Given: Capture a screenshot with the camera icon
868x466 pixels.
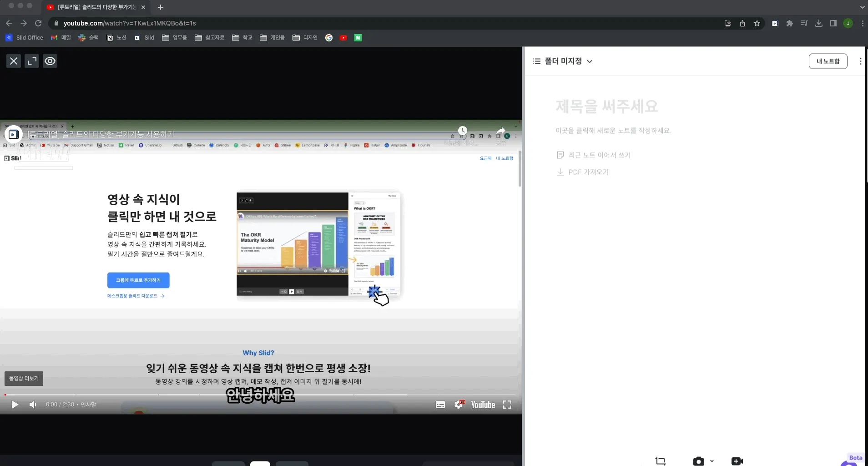Looking at the screenshot, I should click(x=699, y=461).
